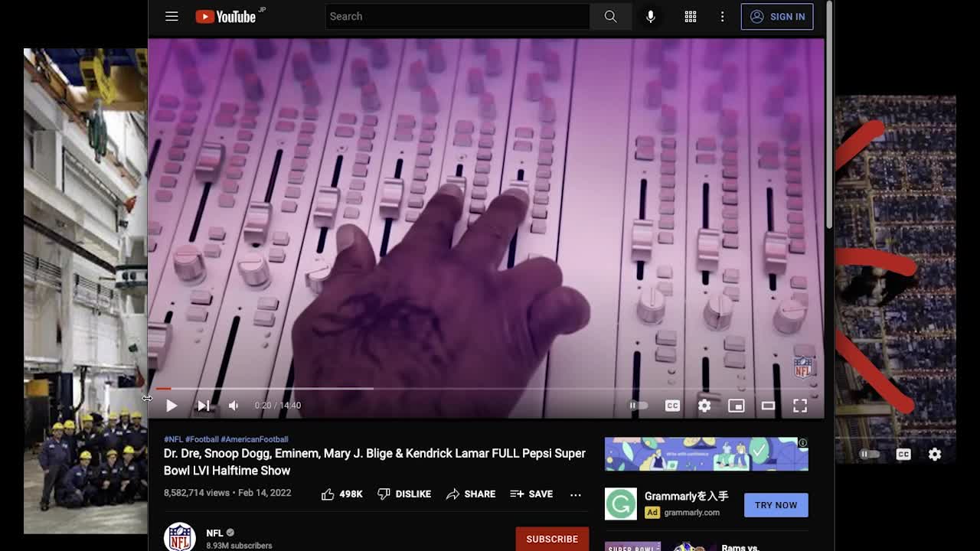Click TRY NOW on Grammarly ad
Image resolution: width=980 pixels, height=551 pixels.
point(776,505)
